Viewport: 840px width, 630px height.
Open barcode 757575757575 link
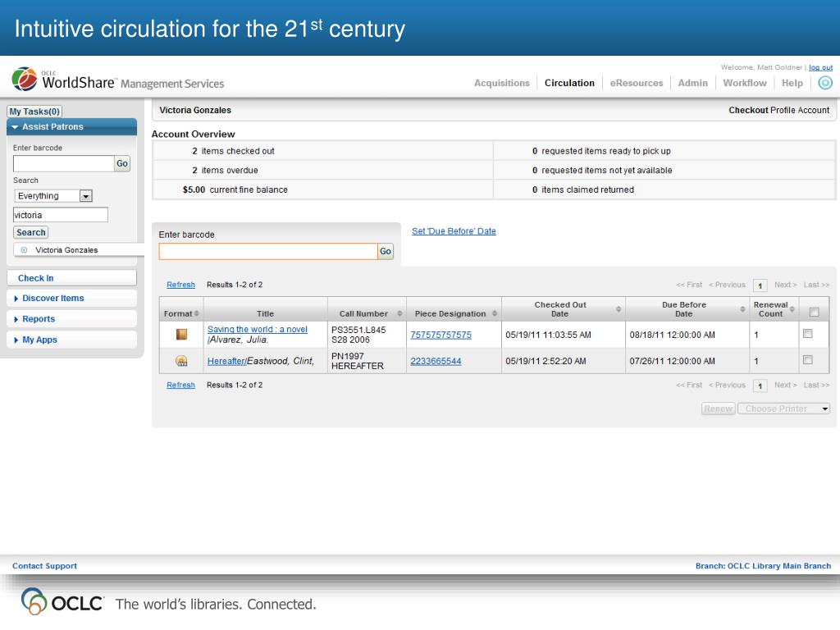click(441, 335)
